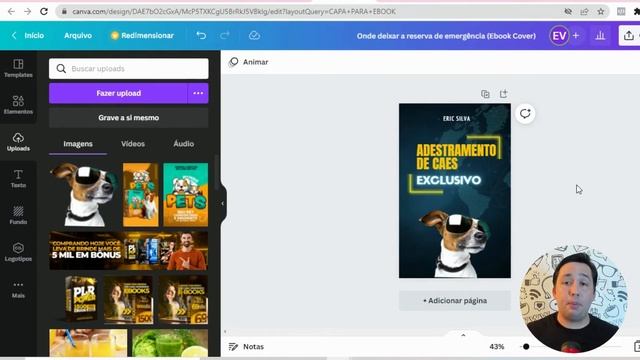Viewport: 640px width, 360px height.
Task: Click the Animar button
Action: pos(249,62)
